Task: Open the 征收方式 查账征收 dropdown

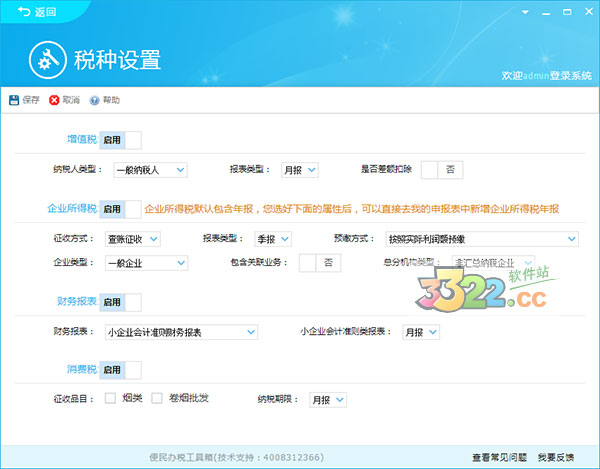Action: pyautogui.click(x=133, y=239)
